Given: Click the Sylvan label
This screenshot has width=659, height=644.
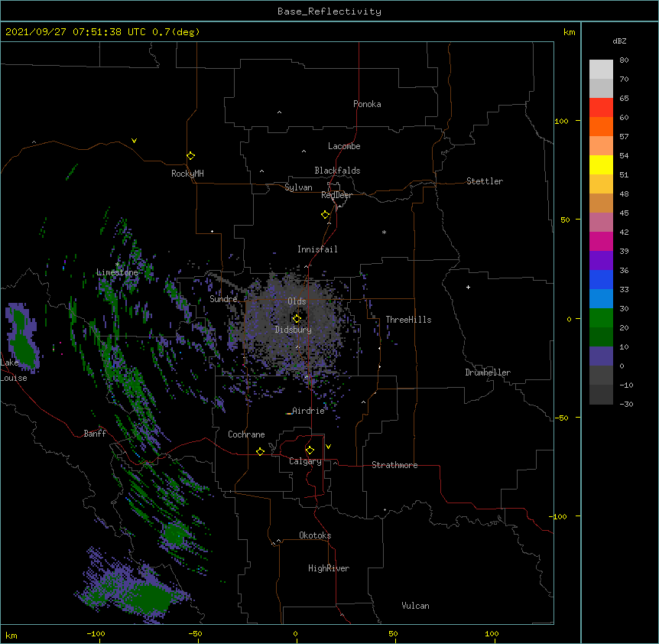Looking at the screenshot, I should tap(298, 187).
